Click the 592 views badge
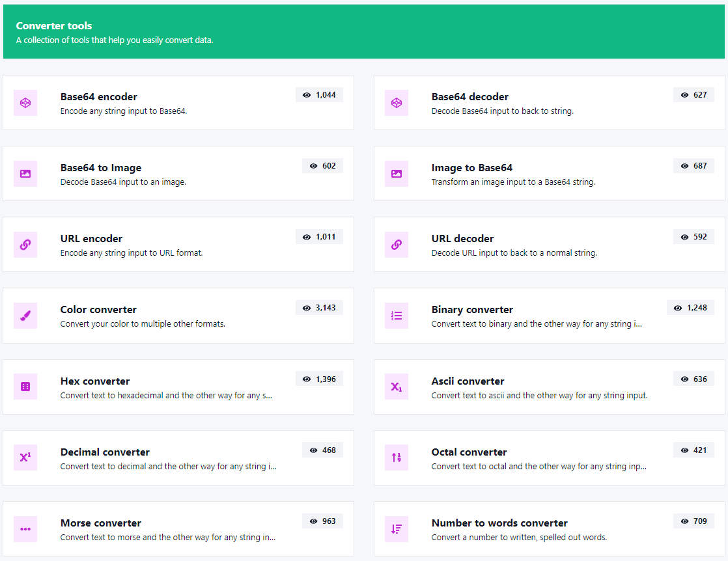The height and width of the screenshot is (561, 728). tap(693, 237)
